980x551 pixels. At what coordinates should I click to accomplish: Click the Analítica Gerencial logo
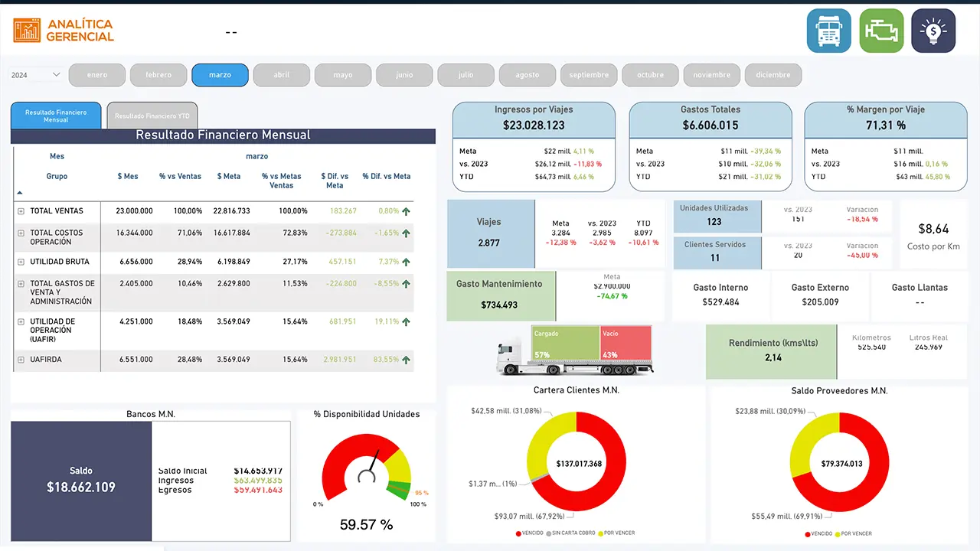click(x=64, y=31)
